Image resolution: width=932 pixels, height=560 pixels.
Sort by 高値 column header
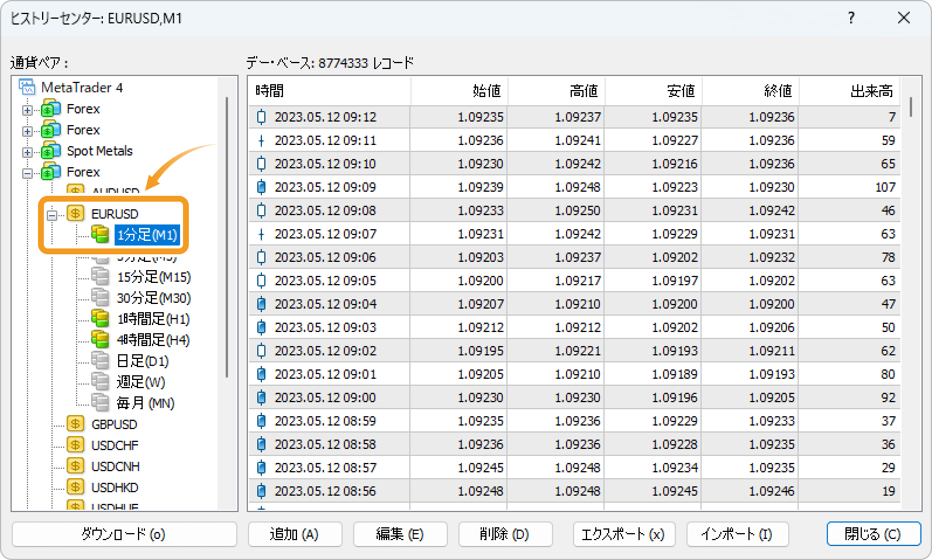tap(557, 91)
